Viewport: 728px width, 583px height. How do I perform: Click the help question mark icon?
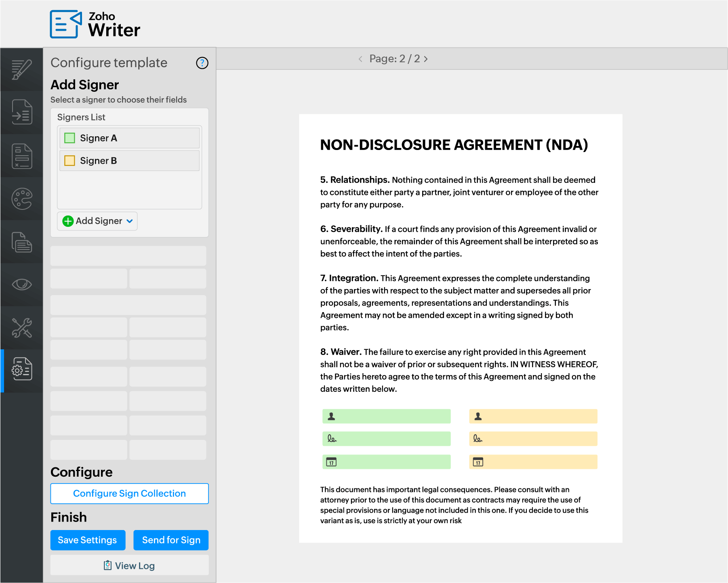point(202,63)
